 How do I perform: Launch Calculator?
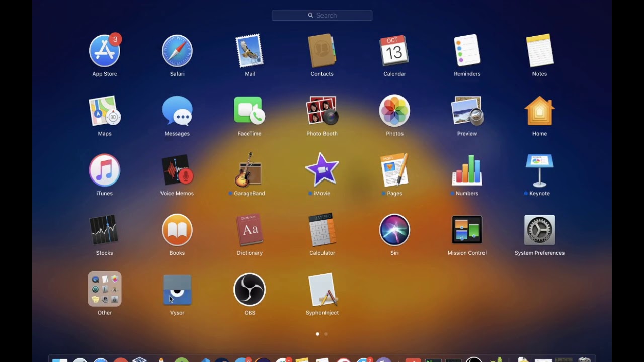point(322,230)
